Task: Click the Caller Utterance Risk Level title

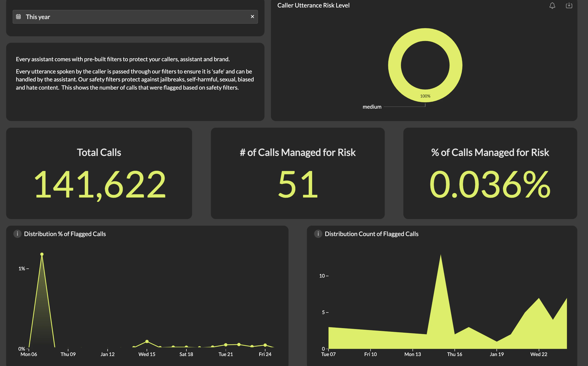Action: pos(313,5)
